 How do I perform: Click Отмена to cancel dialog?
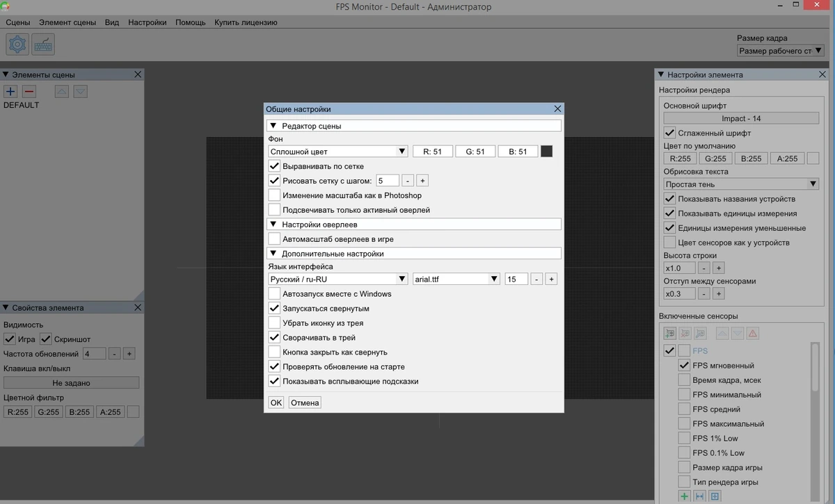[x=305, y=403]
